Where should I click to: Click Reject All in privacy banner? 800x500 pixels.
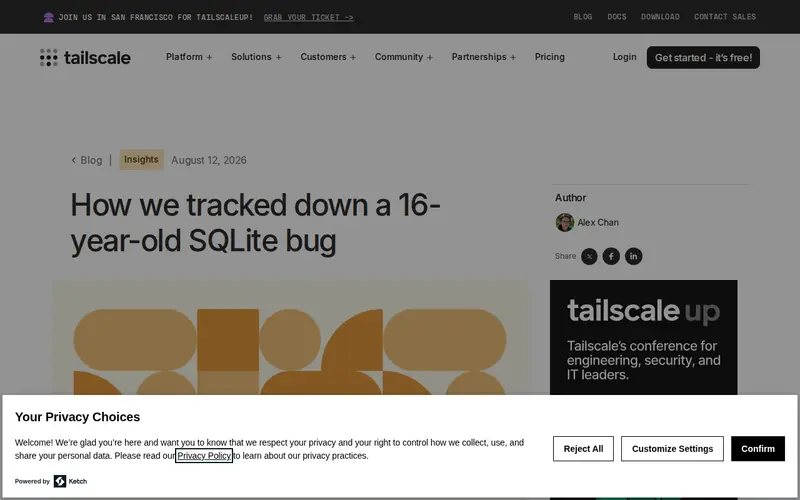[583, 449]
